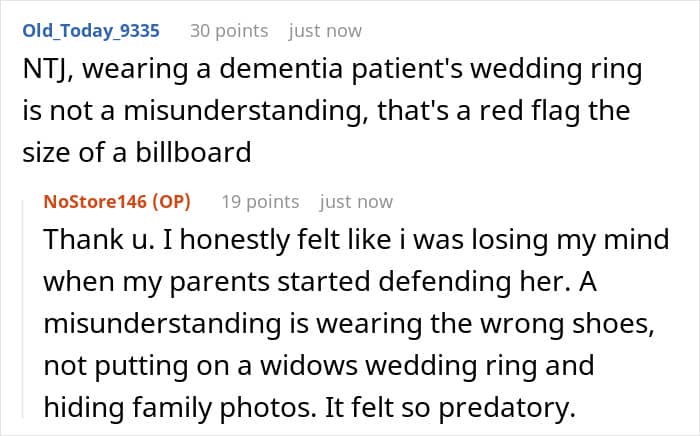Screen dimensions: 700x436
Task: Click the "30 points" score
Action: pyautogui.click(x=229, y=31)
